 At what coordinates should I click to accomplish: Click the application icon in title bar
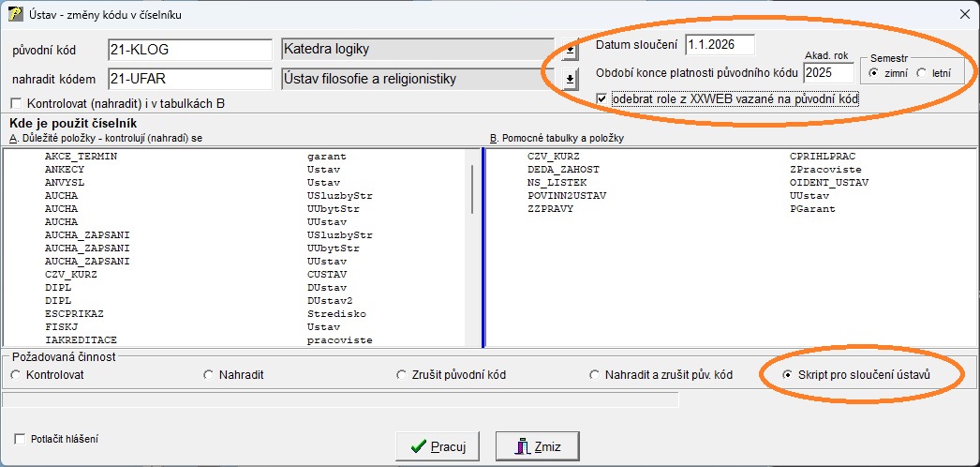pyautogui.click(x=15, y=14)
